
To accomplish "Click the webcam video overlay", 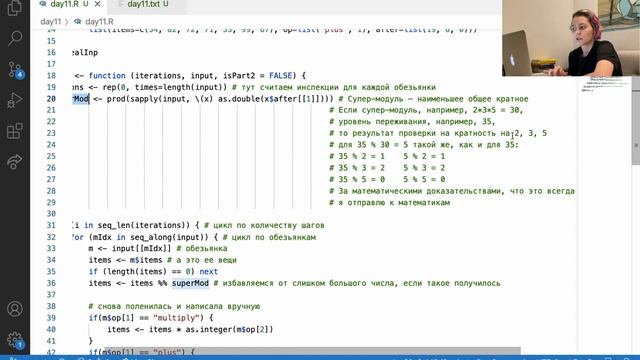I will pyautogui.click(x=571, y=38).
